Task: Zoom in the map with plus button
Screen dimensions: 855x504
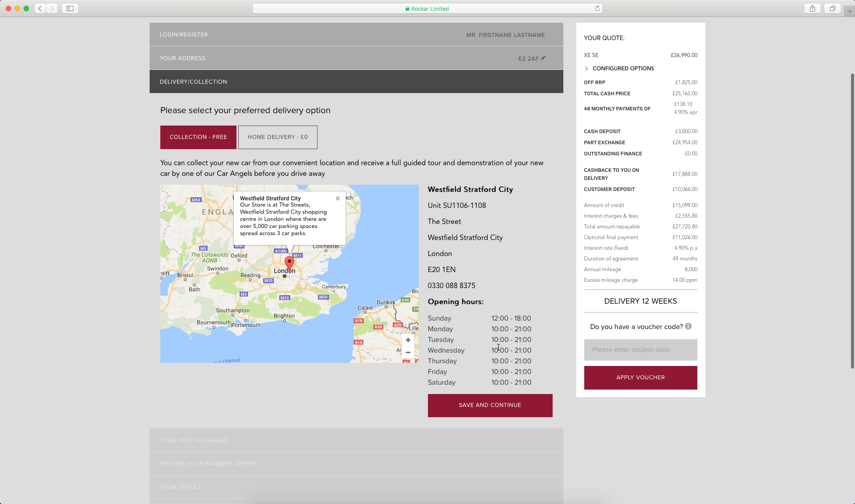Action: pyautogui.click(x=408, y=340)
